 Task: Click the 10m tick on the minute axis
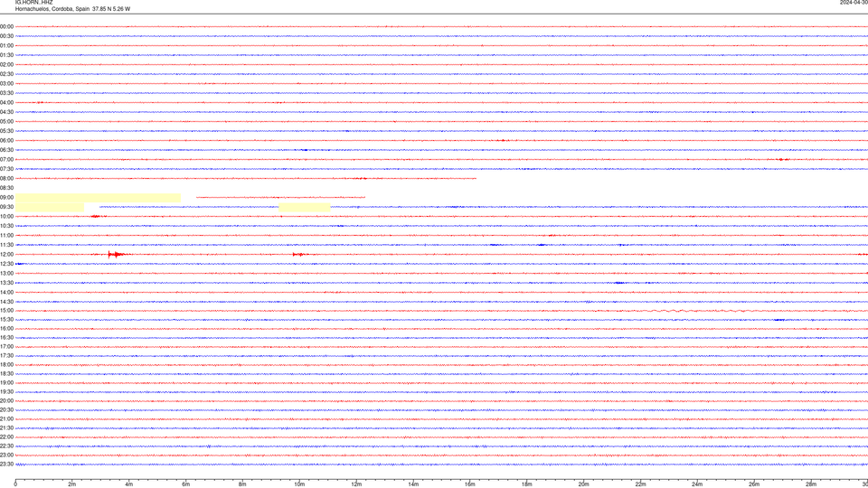coord(299,484)
